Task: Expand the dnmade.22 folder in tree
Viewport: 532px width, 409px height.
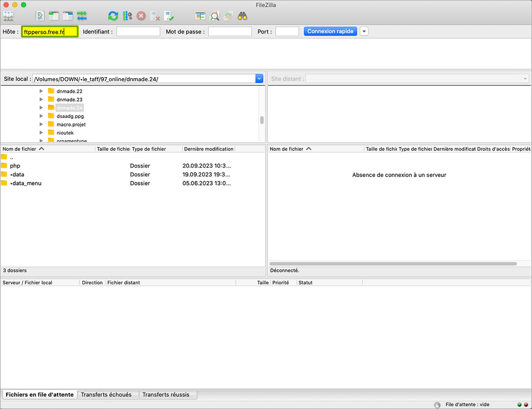Action: 41,91
